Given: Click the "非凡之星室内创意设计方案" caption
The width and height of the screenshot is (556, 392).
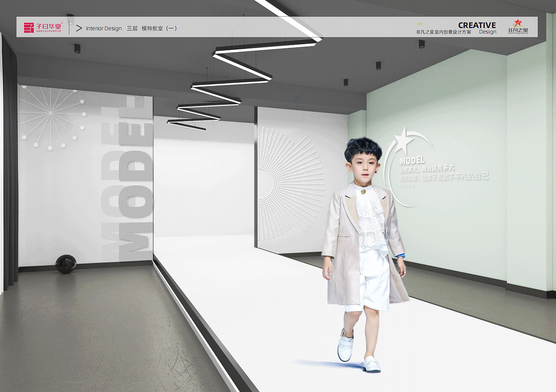Looking at the screenshot, I should click(443, 32).
